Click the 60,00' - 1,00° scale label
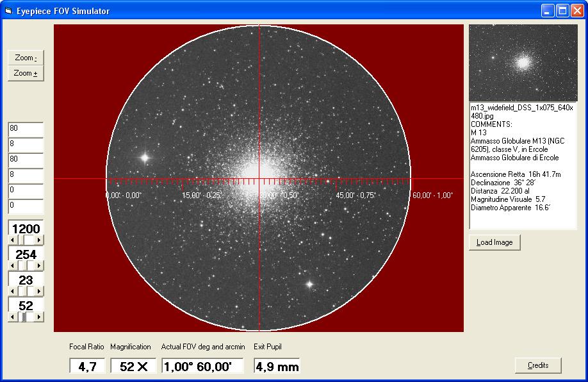The width and height of the screenshot is (588, 382). click(x=433, y=195)
